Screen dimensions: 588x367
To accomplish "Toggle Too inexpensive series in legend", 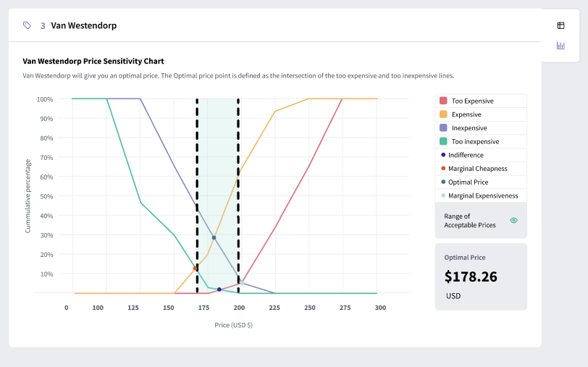I will [475, 142].
